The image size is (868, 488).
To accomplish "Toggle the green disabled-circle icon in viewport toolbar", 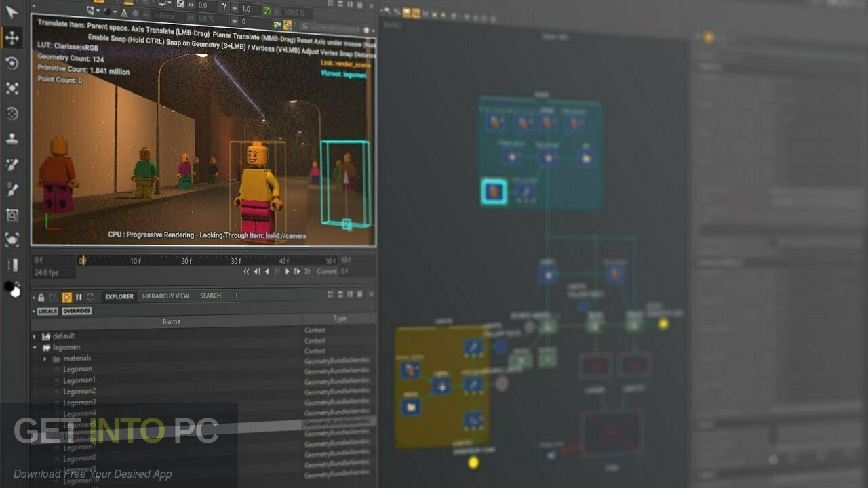I will click(267, 11).
